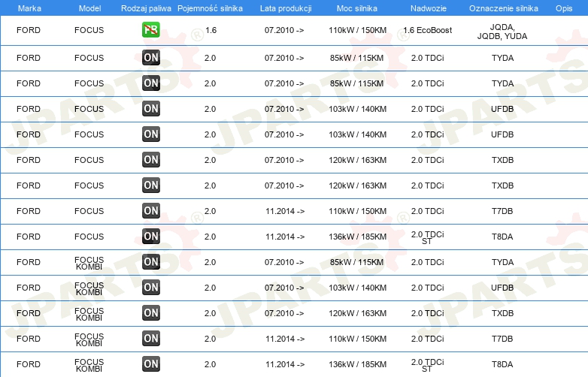Click FOCUS KOMBI model in the T7DB row
Screen dimensions: 588x377
(x=89, y=339)
